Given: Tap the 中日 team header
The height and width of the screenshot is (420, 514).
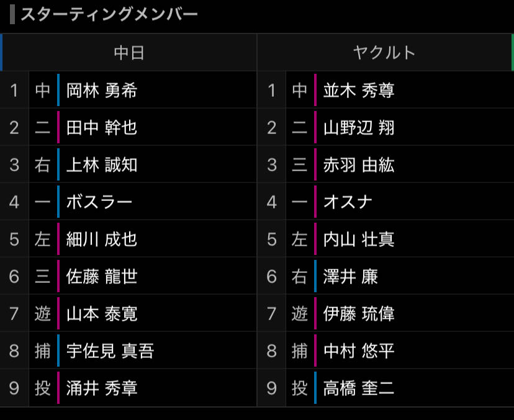Looking at the screenshot, I should (128, 52).
